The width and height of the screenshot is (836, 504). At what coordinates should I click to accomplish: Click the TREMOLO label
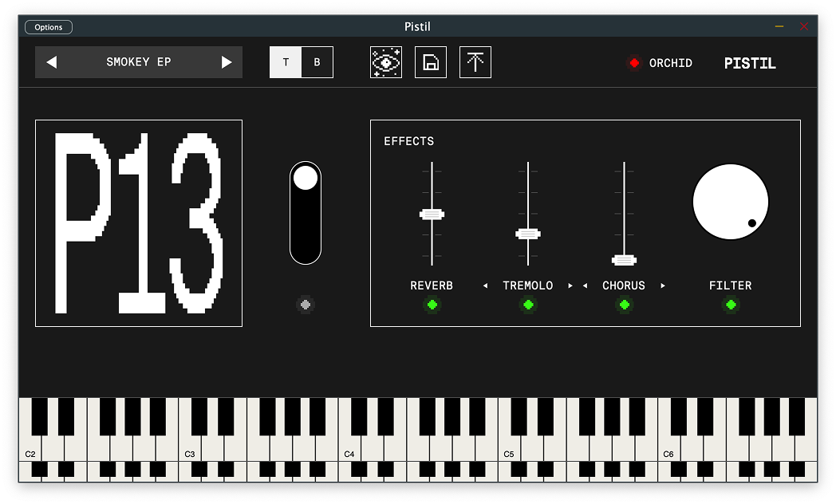(528, 285)
